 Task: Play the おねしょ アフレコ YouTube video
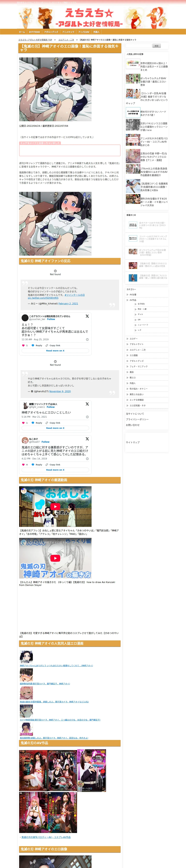(x=55, y=506)
